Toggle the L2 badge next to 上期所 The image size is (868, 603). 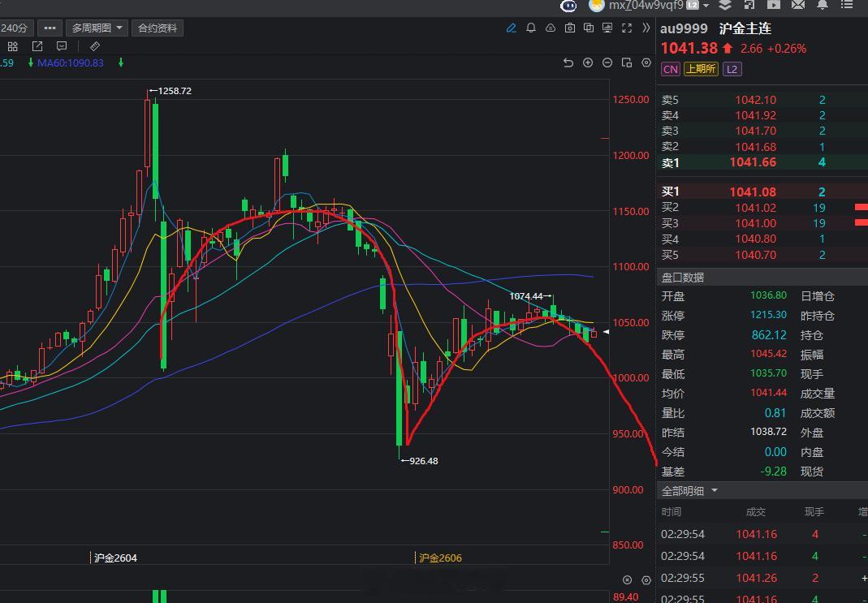tap(732, 69)
